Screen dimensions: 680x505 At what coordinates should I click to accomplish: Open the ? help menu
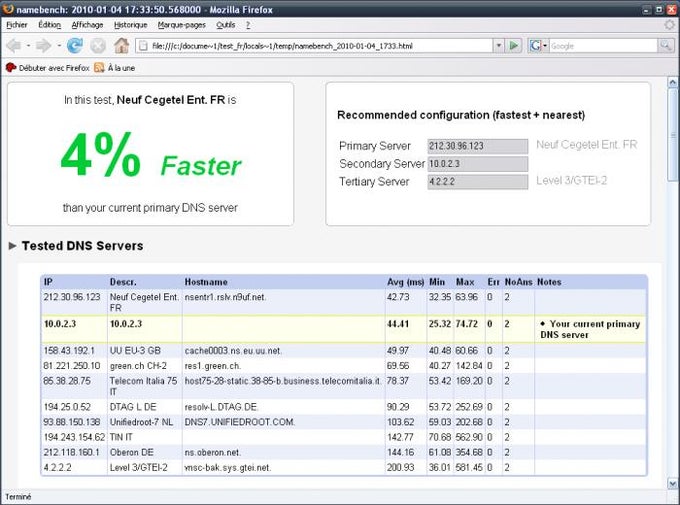(248, 25)
